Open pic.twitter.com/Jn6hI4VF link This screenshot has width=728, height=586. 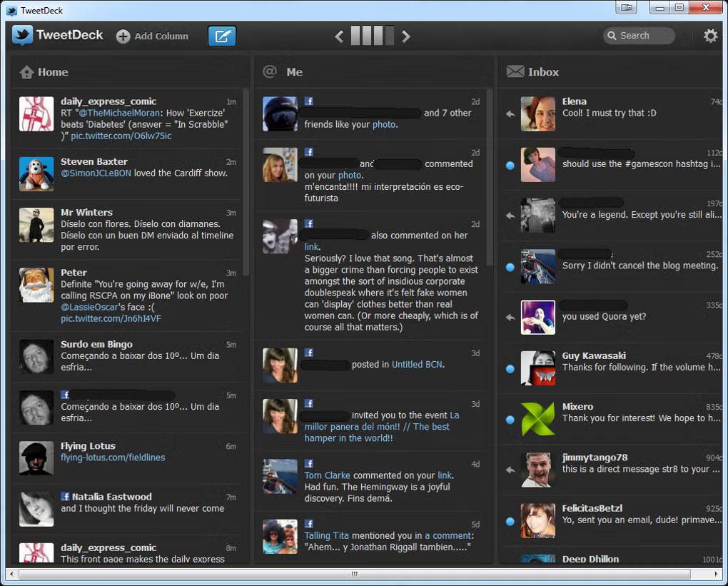tap(111, 318)
